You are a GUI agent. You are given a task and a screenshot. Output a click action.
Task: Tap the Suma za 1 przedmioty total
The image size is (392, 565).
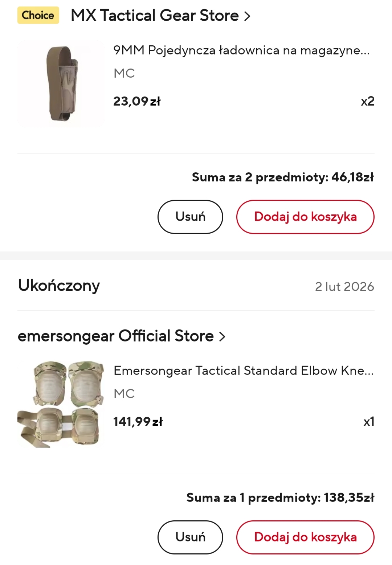280,498
